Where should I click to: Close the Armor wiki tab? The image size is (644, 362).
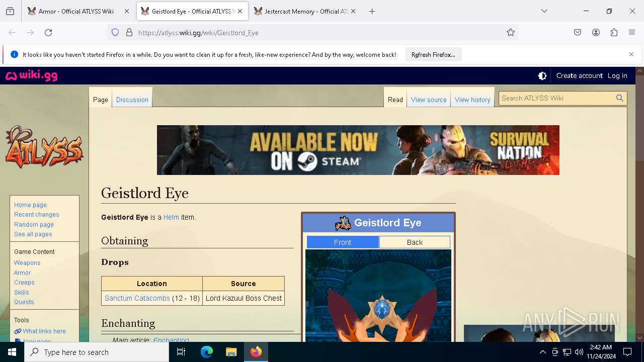click(127, 11)
